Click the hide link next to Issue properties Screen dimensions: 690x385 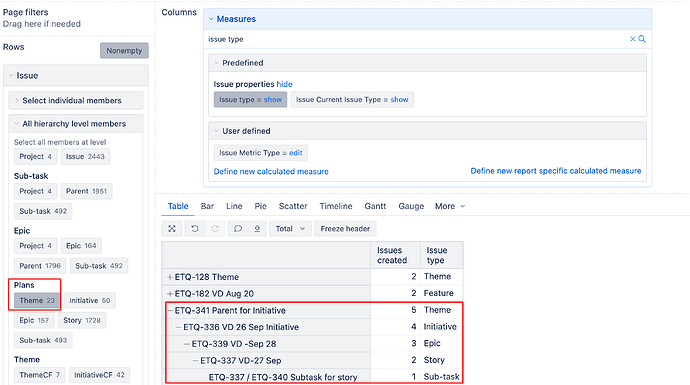pos(284,84)
